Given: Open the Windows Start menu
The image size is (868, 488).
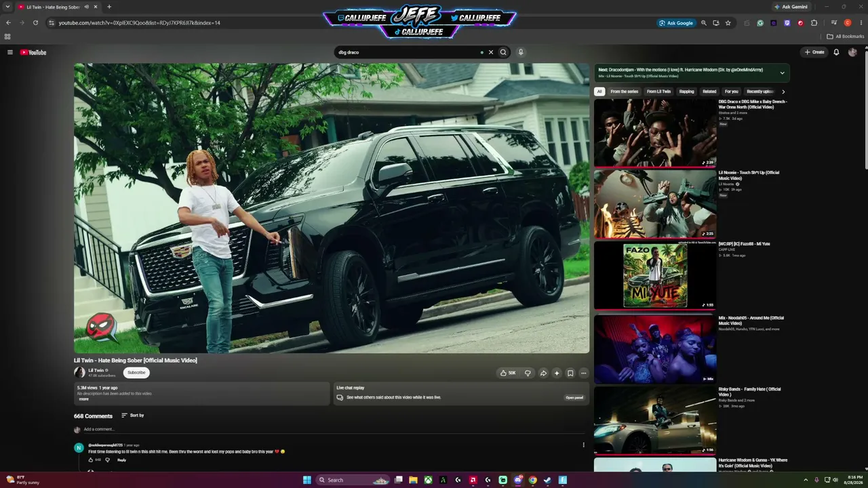Looking at the screenshot, I should point(307,480).
